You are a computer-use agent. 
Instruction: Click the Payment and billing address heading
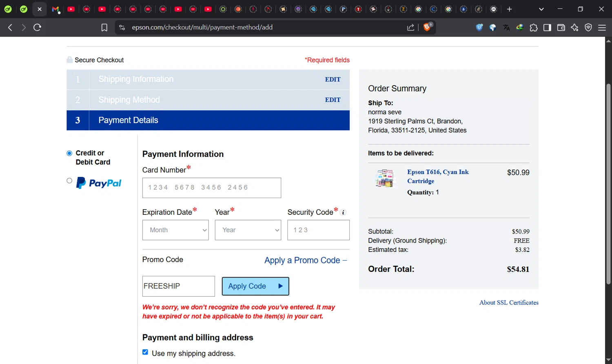point(198,338)
